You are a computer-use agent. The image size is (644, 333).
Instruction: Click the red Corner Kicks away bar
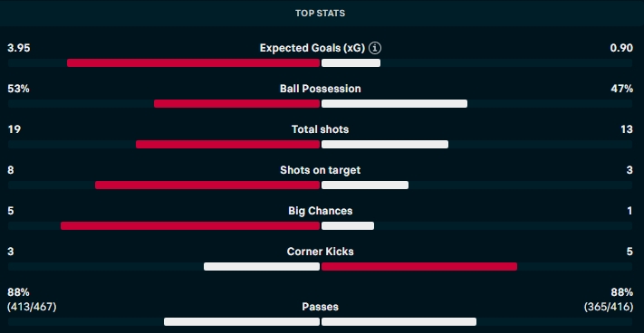[419, 267]
